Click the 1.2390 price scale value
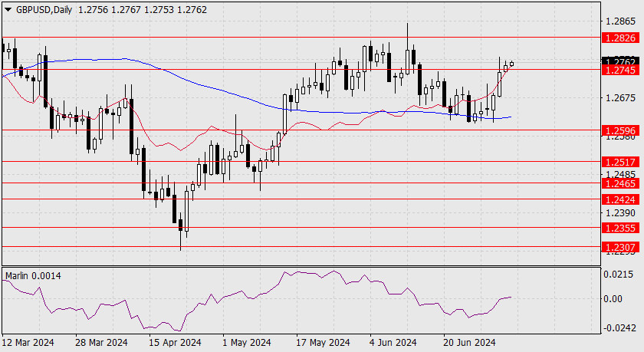644x352 pixels. [620, 212]
